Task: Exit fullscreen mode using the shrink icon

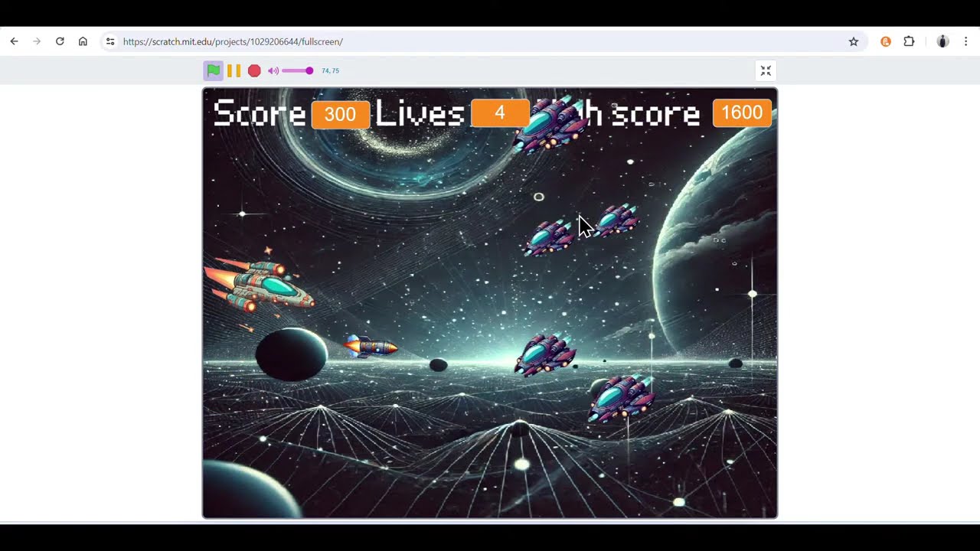Action: [x=766, y=70]
